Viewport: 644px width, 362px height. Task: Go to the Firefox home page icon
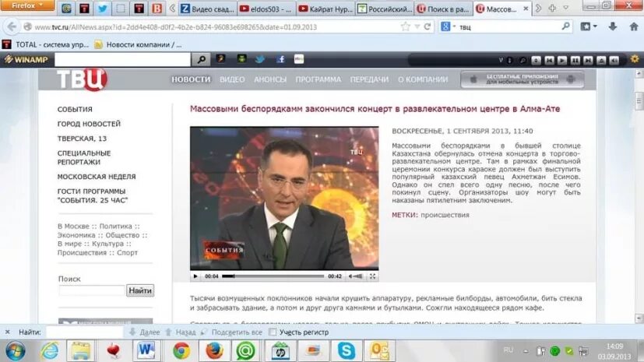point(634,26)
